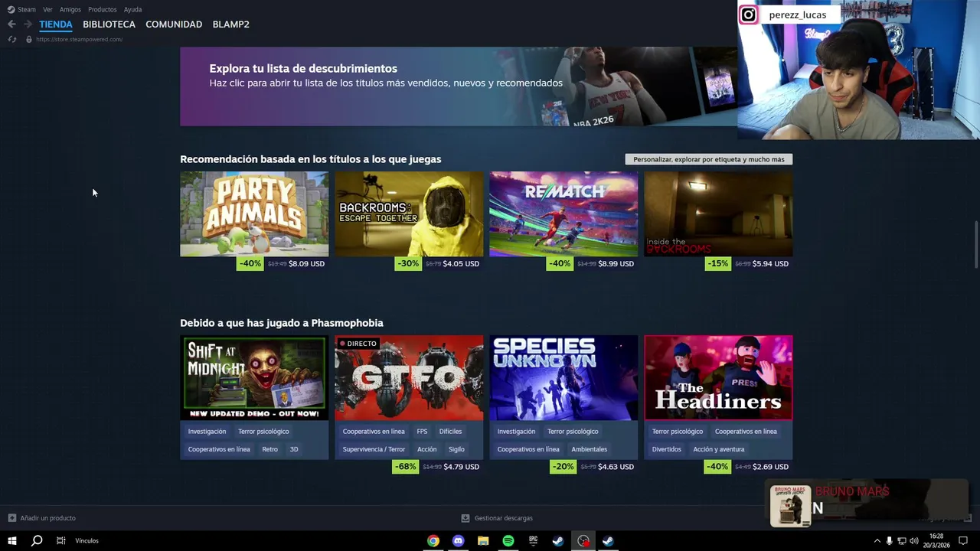Image resolution: width=980 pixels, height=551 pixels.
Task: Open the Amigos menu
Action: (x=70, y=9)
